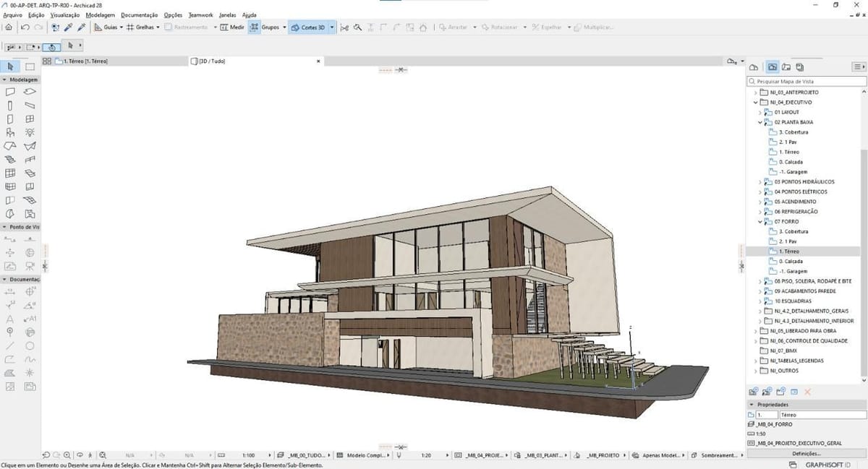Select the Text tool
868x469 pixels.
point(10,319)
